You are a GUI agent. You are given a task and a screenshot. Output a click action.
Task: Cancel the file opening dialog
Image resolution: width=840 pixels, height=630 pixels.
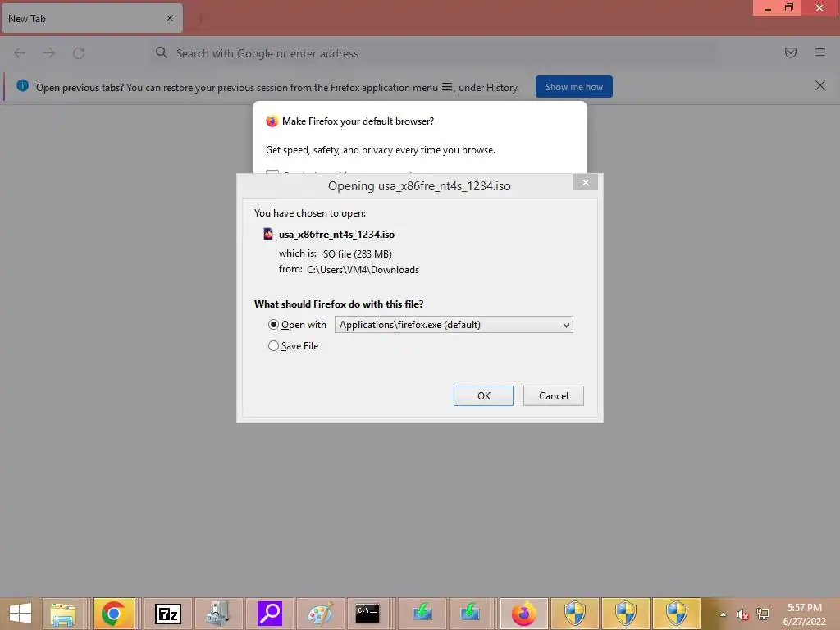554,396
